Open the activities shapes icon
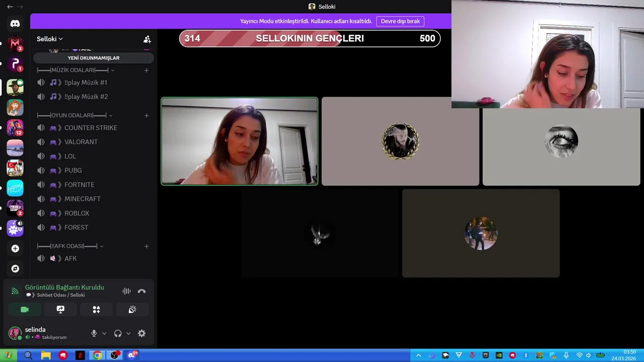 96,310
